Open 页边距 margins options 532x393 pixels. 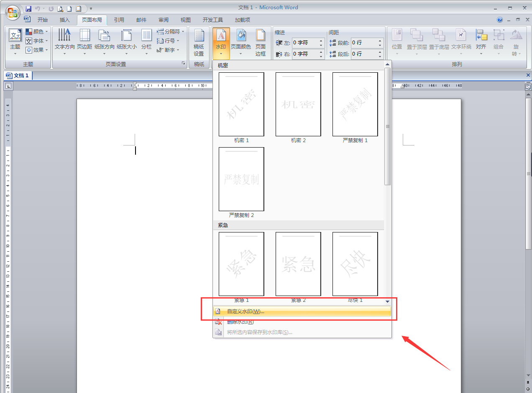click(x=84, y=42)
